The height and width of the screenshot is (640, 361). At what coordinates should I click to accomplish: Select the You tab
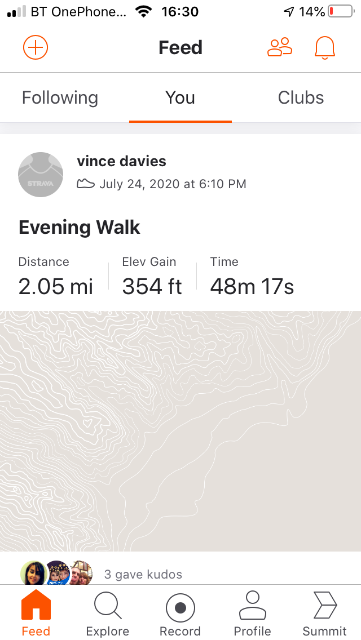click(x=180, y=98)
